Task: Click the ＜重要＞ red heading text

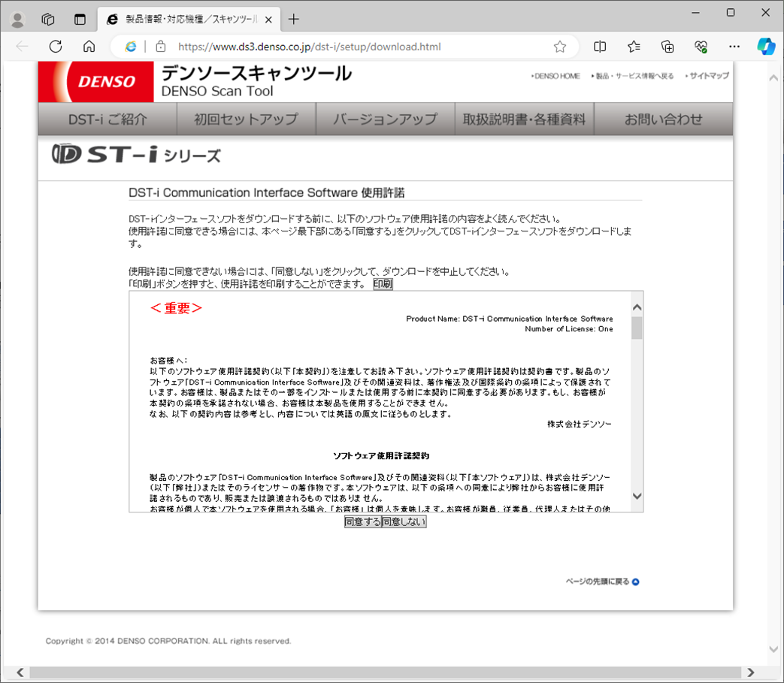Action: pyautogui.click(x=176, y=308)
